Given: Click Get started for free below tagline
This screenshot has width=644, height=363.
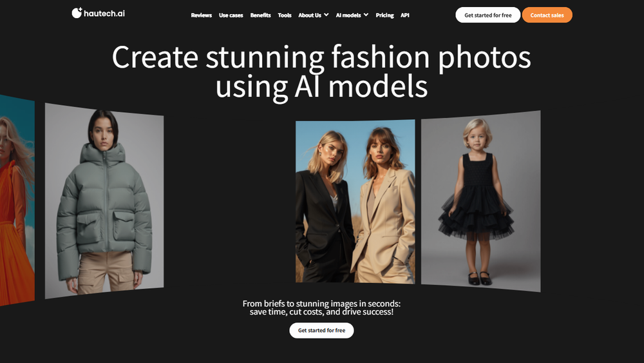Looking at the screenshot, I should coord(321,331).
